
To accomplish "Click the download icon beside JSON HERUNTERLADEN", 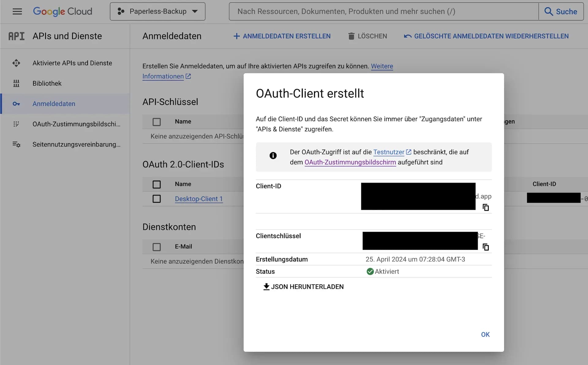I will (266, 287).
